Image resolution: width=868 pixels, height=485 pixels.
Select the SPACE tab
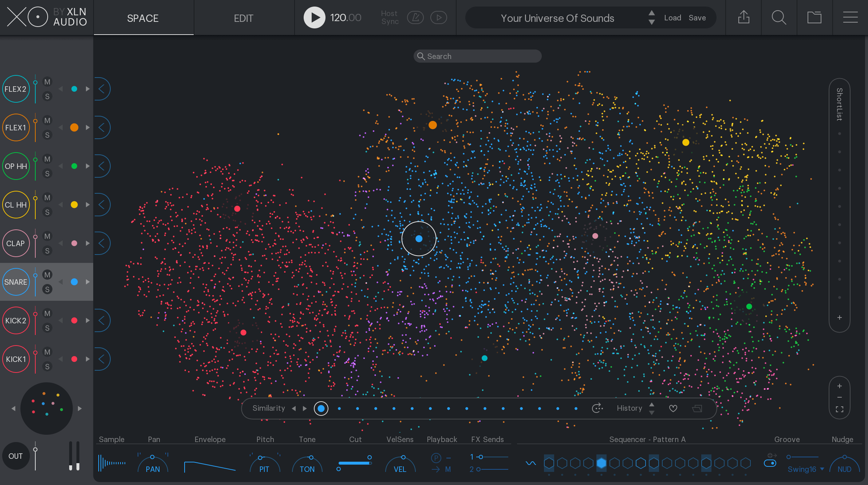143,18
